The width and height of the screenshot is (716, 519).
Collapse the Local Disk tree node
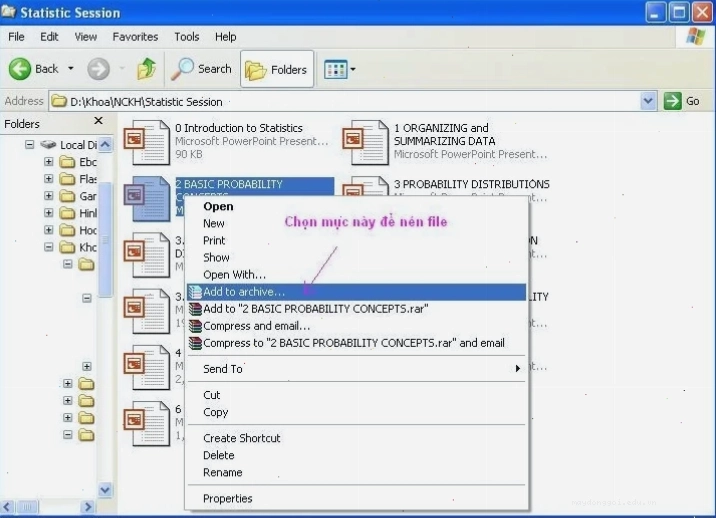click(x=30, y=145)
